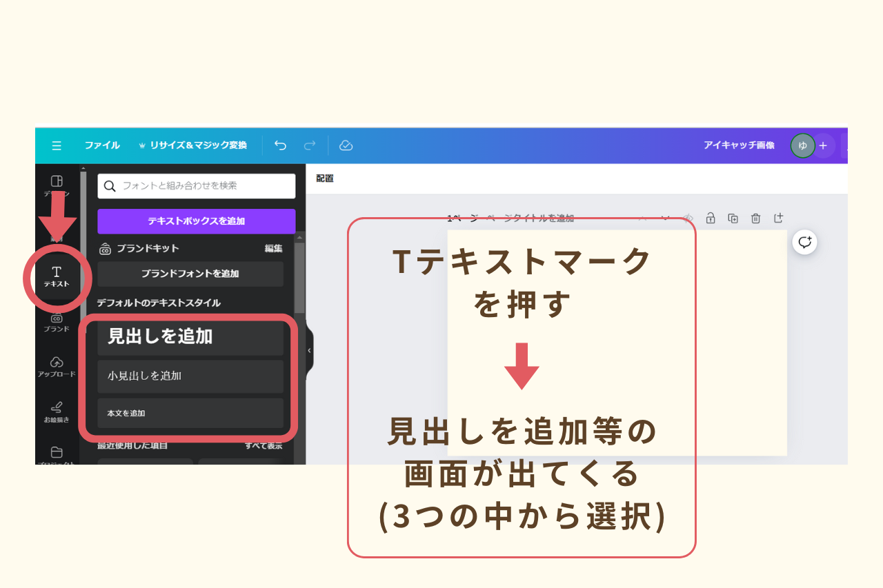883x588 pixels.
Task: Click the delete page trash icon
Action: (755, 218)
